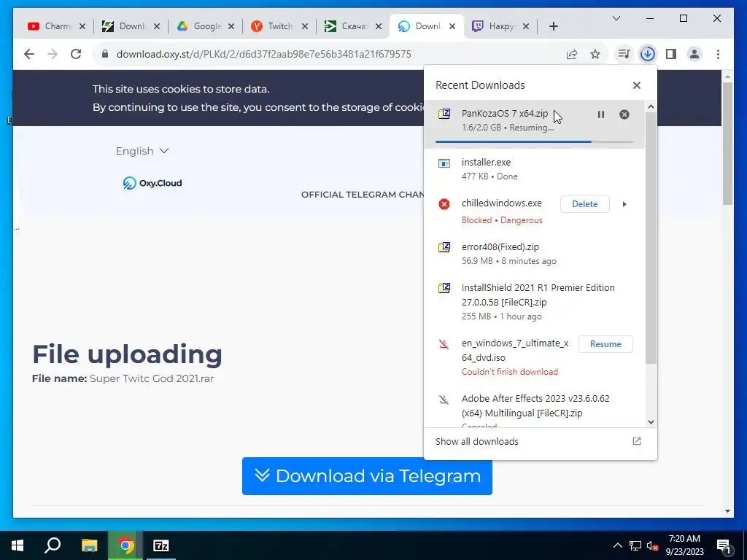747x560 pixels.
Task: Open new browser tab
Action: [x=553, y=26]
